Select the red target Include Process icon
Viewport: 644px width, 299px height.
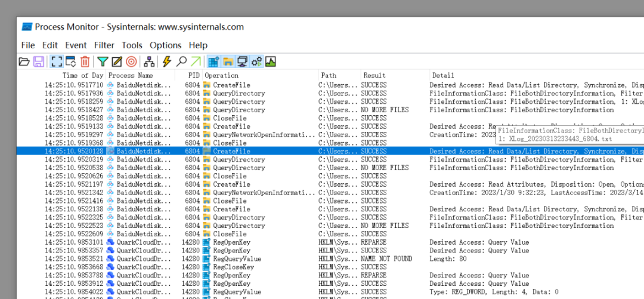(x=131, y=61)
